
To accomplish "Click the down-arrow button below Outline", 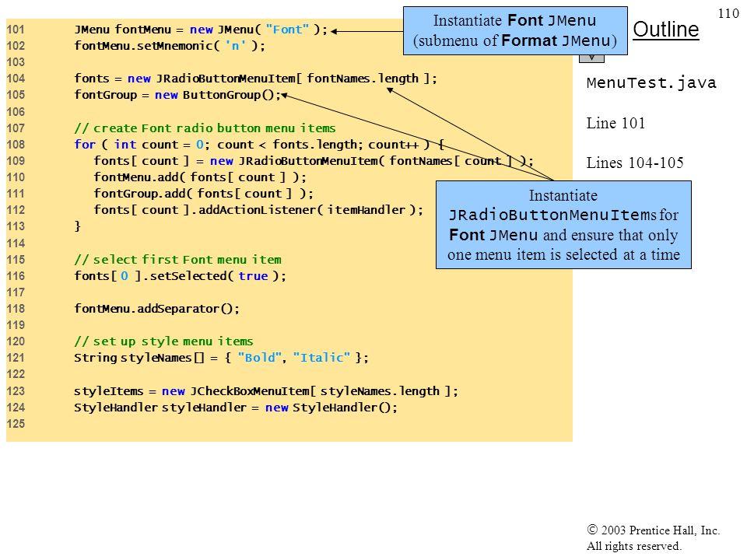I will click(x=591, y=58).
